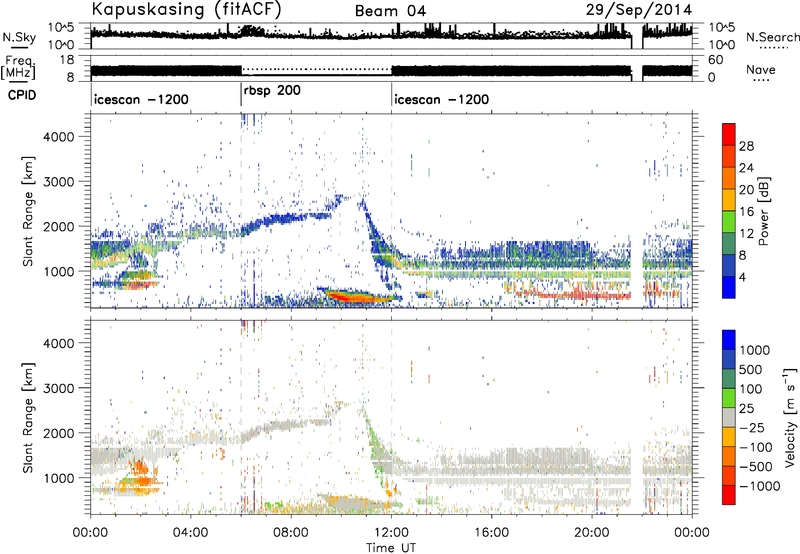Select the "18" tick on frequency axis

(67, 60)
